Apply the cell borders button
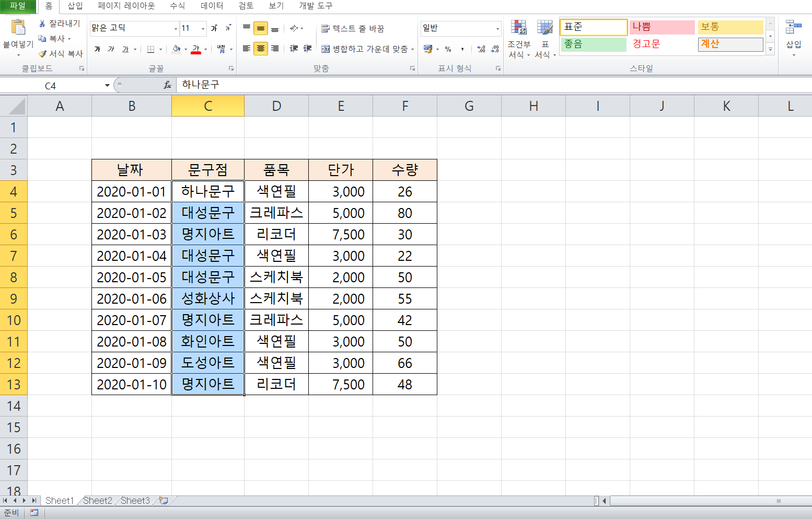This screenshot has width=812, height=519. [x=150, y=49]
